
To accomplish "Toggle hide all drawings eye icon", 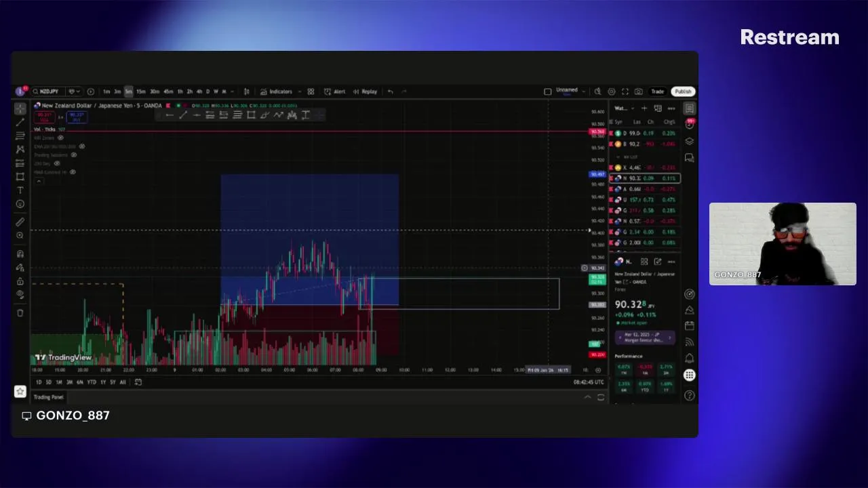I will pyautogui.click(x=20, y=294).
